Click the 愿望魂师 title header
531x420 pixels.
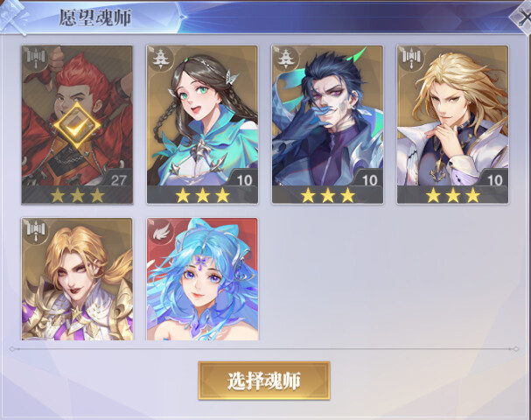click(94, 17)
